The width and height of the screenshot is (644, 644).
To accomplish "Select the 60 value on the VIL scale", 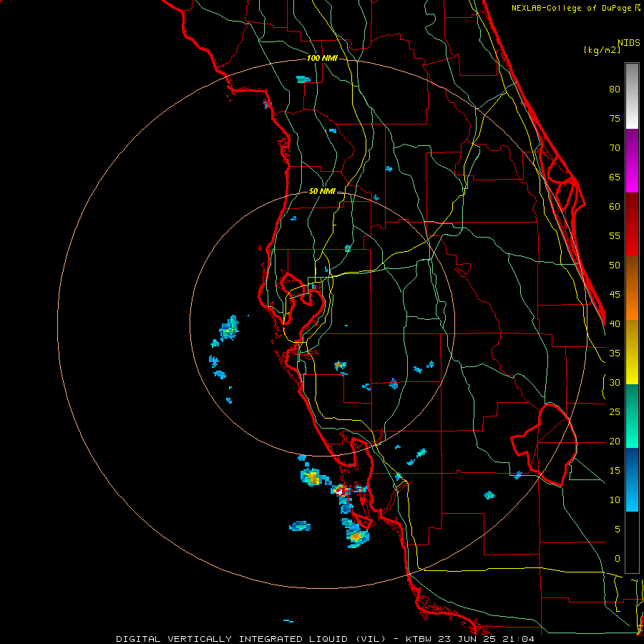I will click(x=615, y=207).
